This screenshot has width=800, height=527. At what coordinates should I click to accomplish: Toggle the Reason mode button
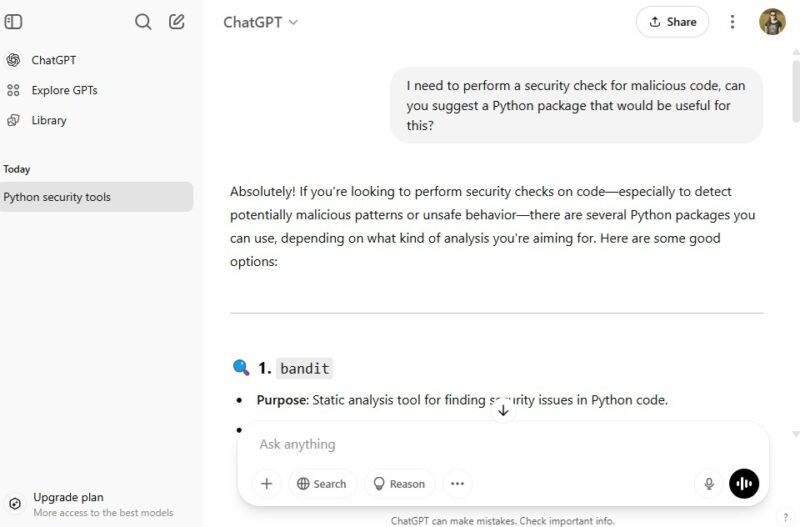tap(399, 484)
